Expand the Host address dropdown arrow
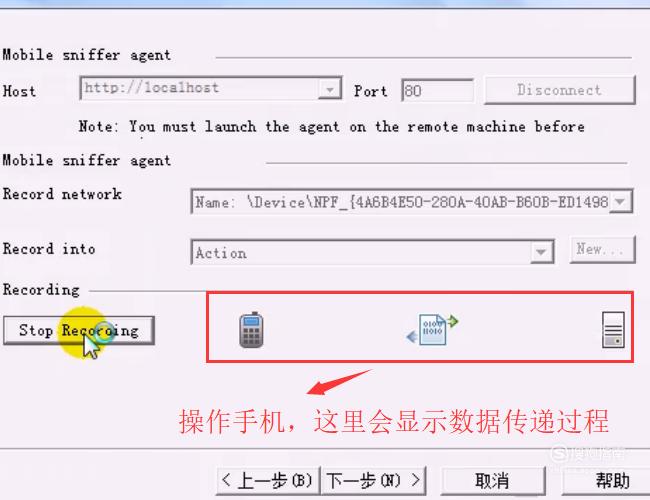 [x=330, y=89]
